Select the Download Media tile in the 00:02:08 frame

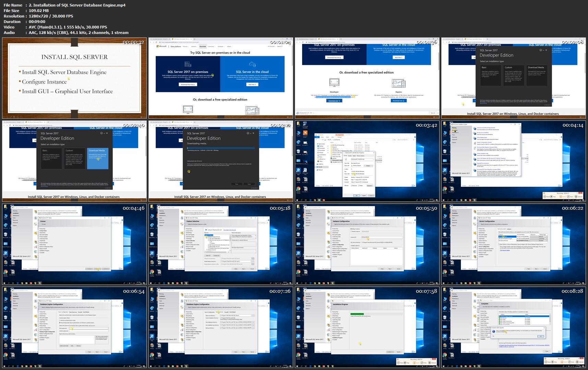pyautogui.click(x=537, y=75)
